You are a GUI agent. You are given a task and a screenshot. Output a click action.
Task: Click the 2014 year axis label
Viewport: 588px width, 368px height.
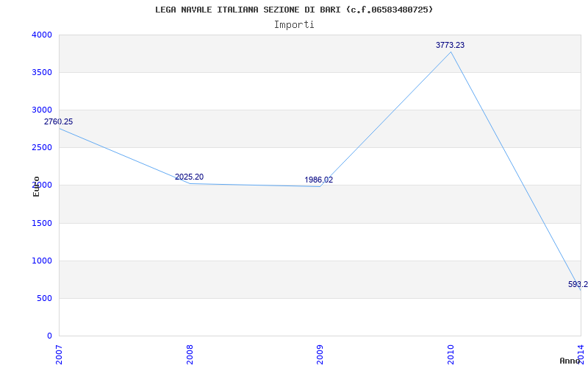pos(581,355)
